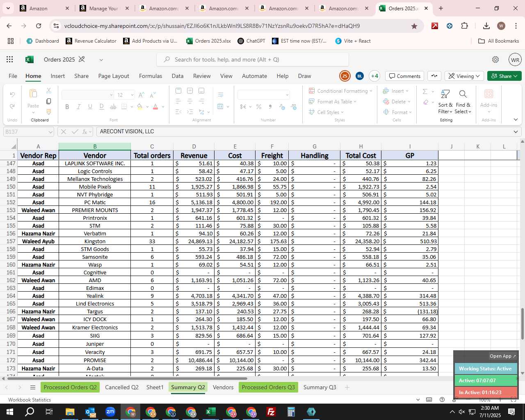Screen dimensions: 525x420
Task: Switch to Processed Orders Q2 sheet
Action: click(70, 387)
